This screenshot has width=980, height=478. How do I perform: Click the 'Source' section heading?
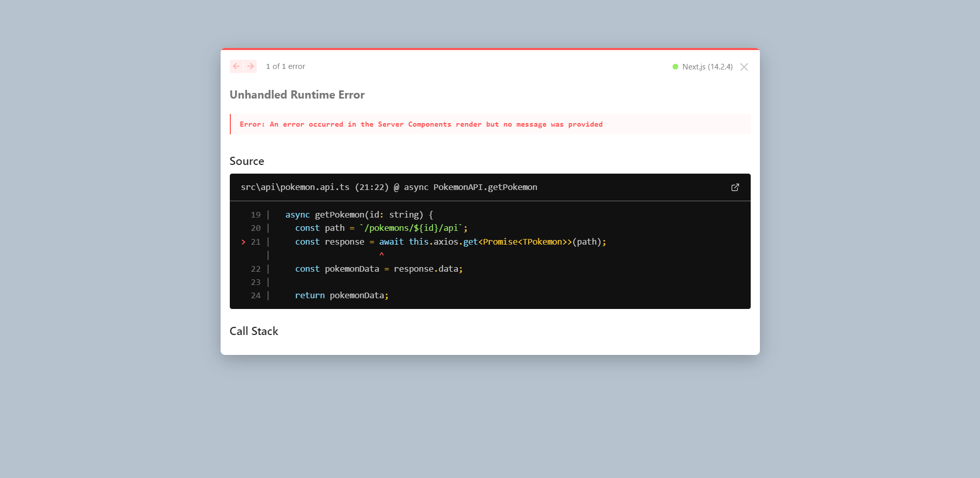[247, 161]
